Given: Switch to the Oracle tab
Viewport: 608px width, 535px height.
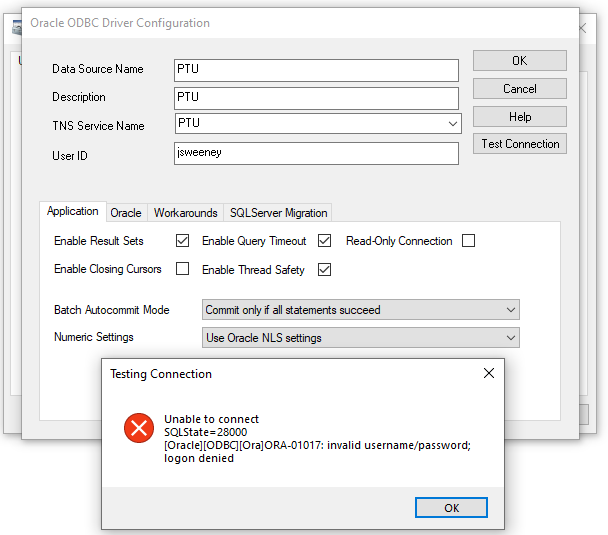Looking at the screenshot, I should [126, 213].
